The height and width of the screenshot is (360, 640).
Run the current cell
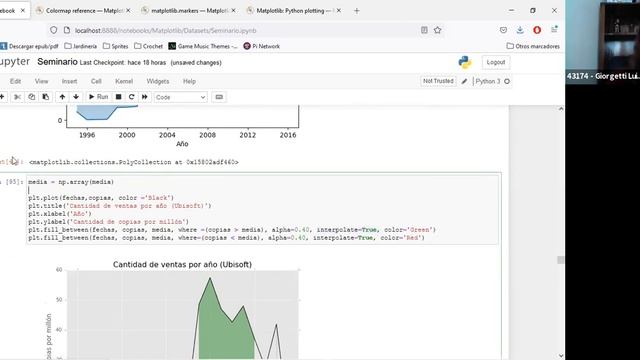tap(98, 97)
